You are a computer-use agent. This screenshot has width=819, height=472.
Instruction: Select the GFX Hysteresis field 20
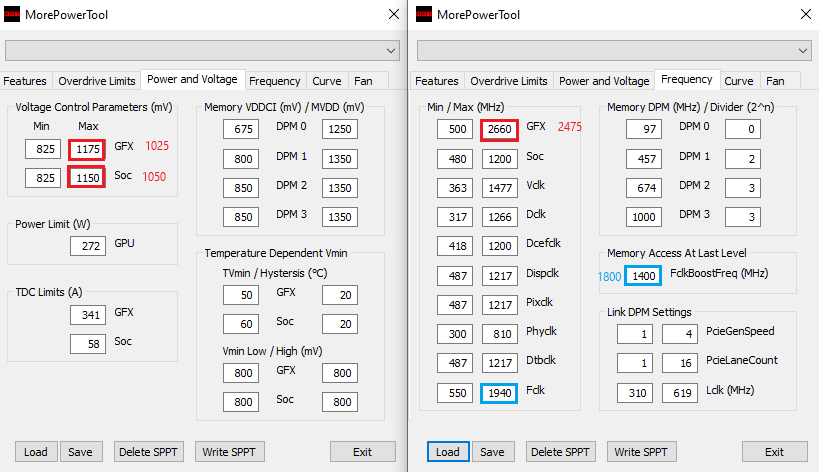340,295
